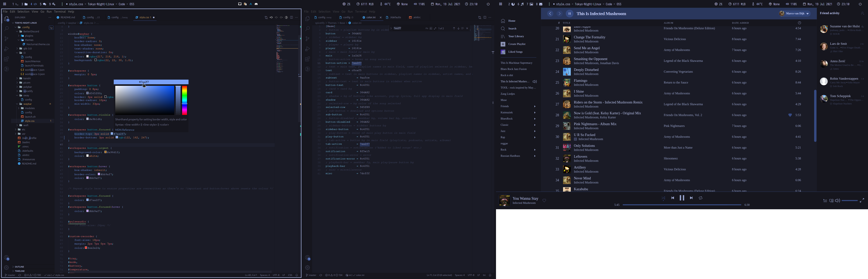This screenshot has width=868, height=279.
Task: Open Terminal menu in left VS Code window
Action: click(60, 11)
